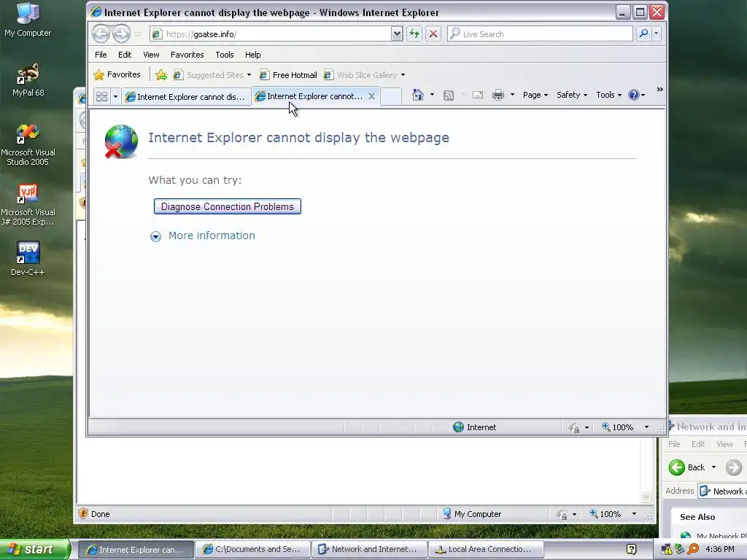Screen dimensions: 747x560
Task: Switch to first Internet Explorer cannot dis... tab
Action: click(x=186, y=97)
